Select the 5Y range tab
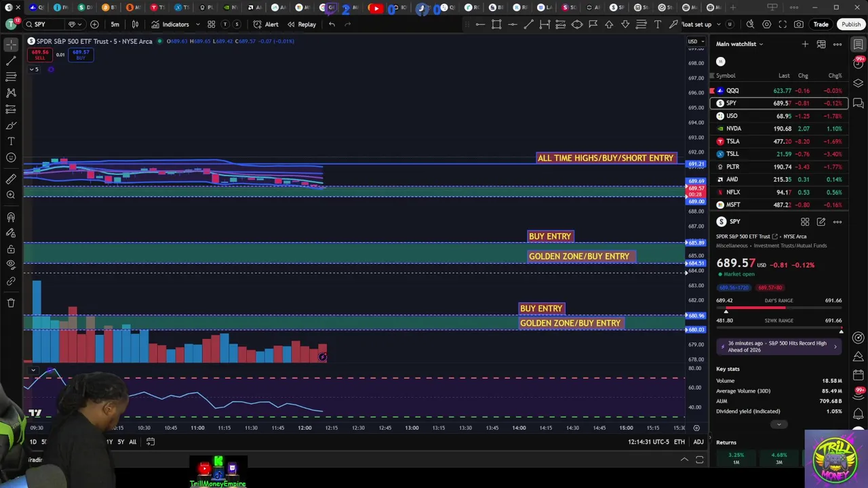Image resolution: width=868 pixels, height=488 pixels. click(121, 442)
